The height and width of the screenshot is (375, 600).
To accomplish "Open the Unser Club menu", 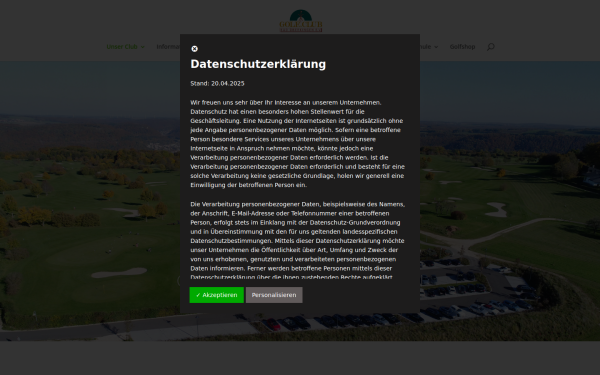I will [x=122, y=47].
